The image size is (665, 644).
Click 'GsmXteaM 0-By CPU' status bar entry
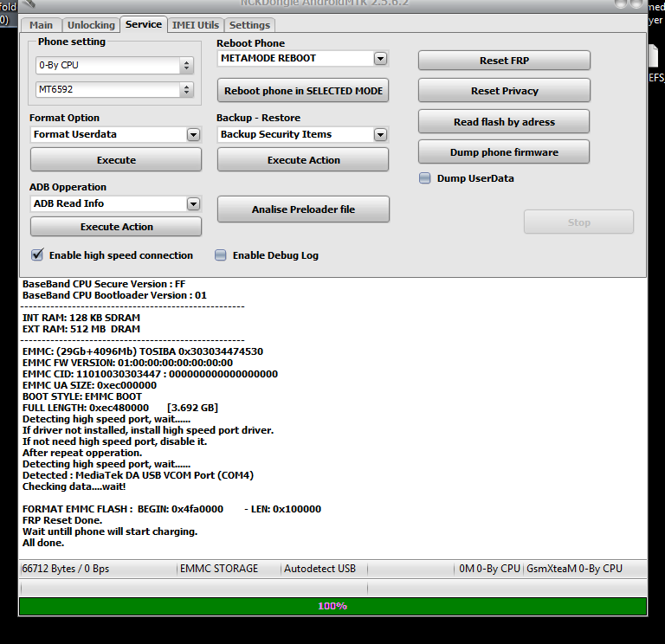(574, 569)
